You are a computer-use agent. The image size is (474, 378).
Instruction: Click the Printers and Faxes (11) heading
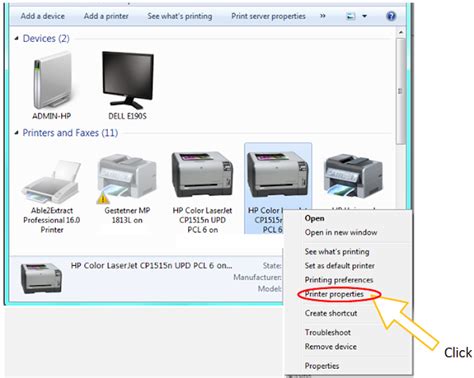click(x=70, y=133)
